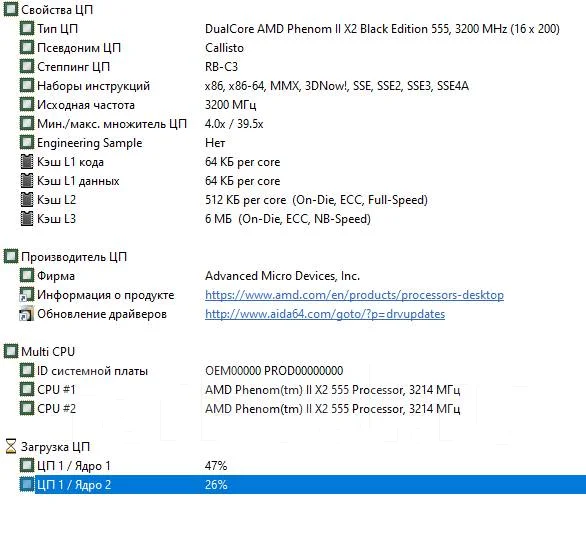Viewport: 586px width, 541px height.
Task: Click the icon next to Псевдоним ЦП
Action: (27, 47)
